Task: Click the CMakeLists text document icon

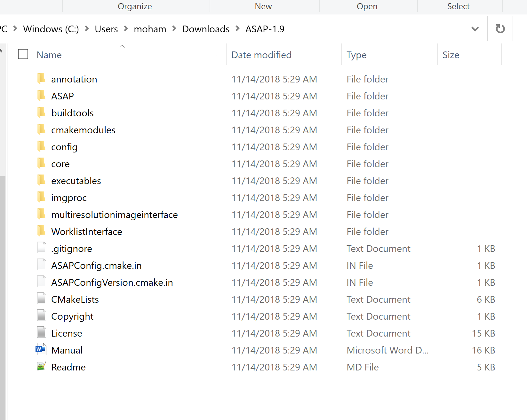Action: 41,299
